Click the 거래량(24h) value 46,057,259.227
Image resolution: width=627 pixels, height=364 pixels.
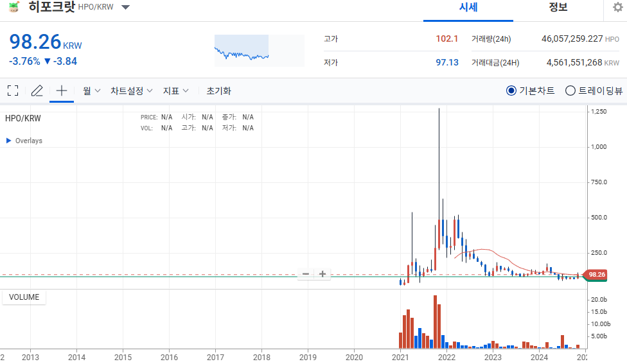(x=572, y=39)
